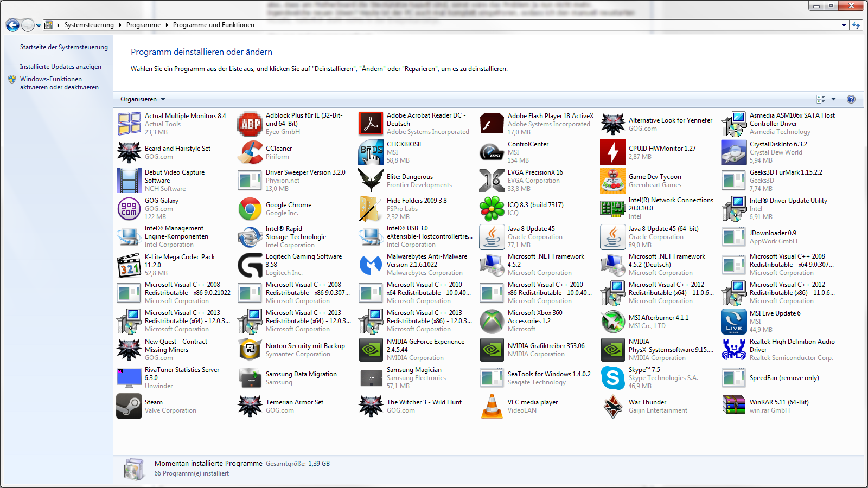
Task: Select the Temerian Armor Set entry
Action: pyautogui.click(x=295, y=406)
